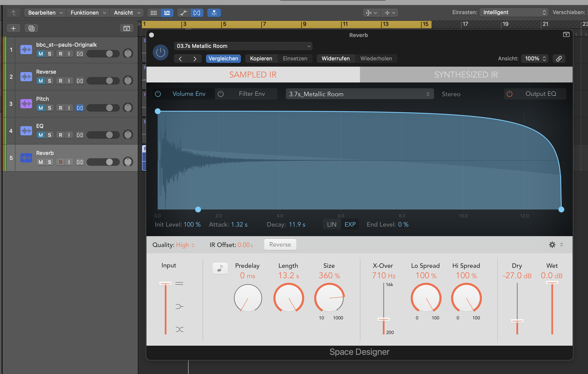This screenshot has height=374, width=588.
Task: Open the Funktionen menu
Action: (88, 13)
